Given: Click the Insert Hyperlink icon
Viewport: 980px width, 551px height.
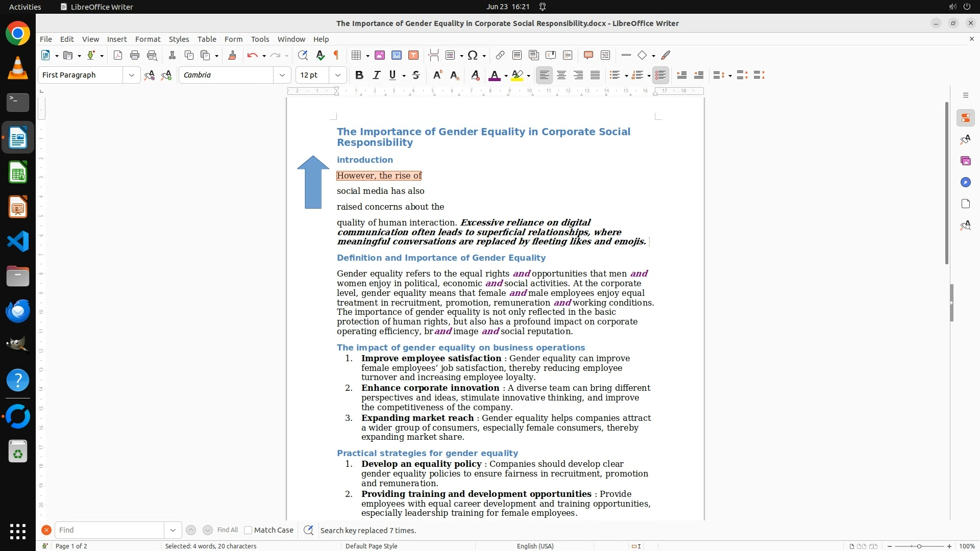Looking at the screenshot, I should click(x=500, y=55).
